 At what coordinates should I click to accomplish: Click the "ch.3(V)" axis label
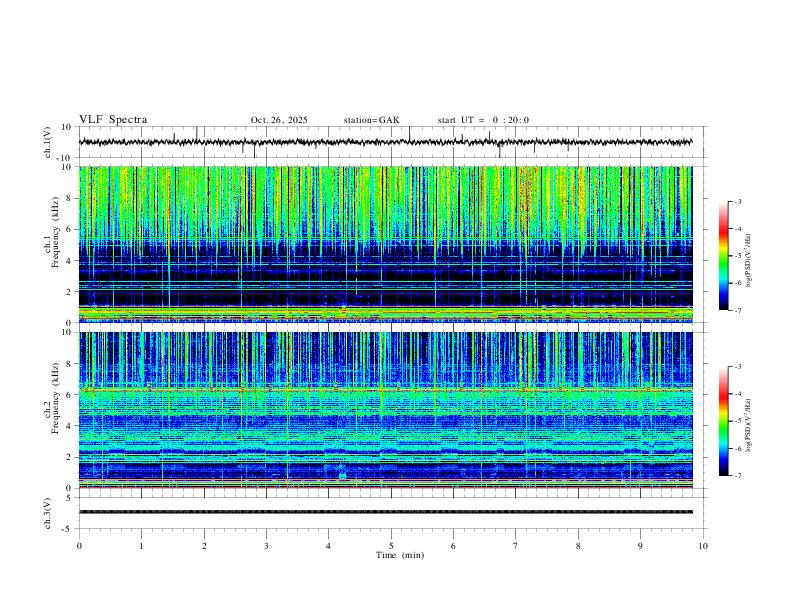pyautogui.click(x=48, y=514)
